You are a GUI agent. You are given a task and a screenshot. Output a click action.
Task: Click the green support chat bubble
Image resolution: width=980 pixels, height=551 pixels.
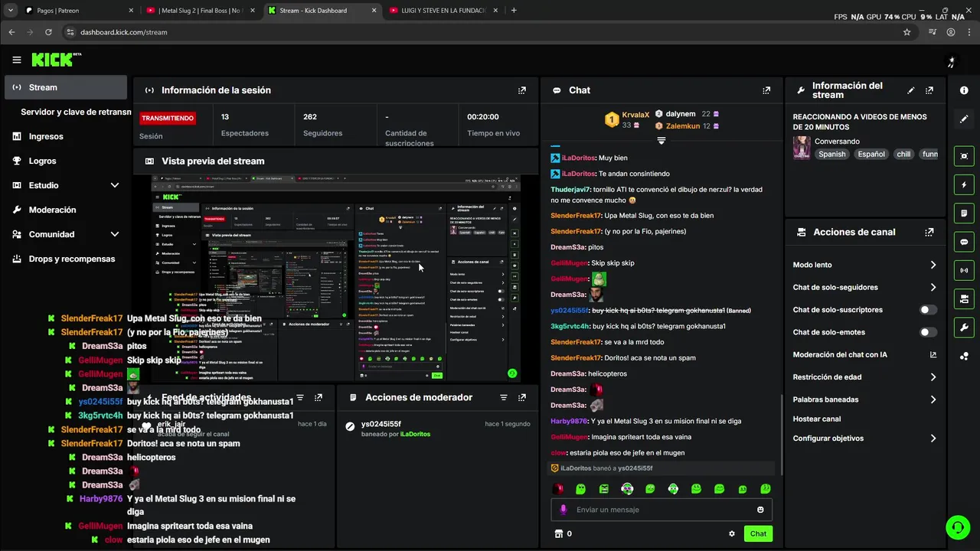957,527
